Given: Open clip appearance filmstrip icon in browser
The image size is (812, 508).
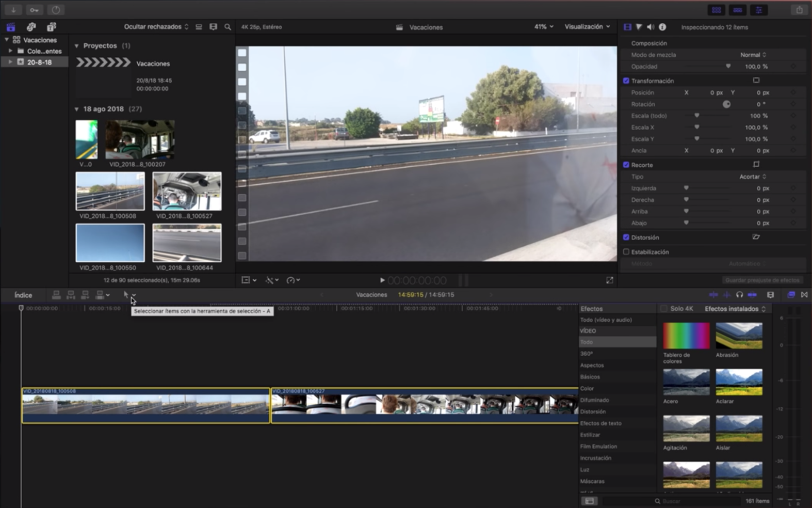Looking at the screenshot, I should [213, 27].
